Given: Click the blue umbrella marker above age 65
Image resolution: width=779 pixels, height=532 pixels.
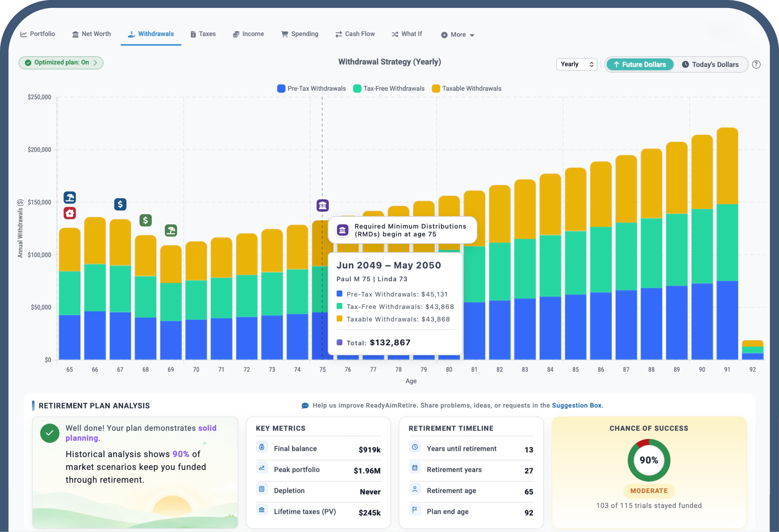Looking at the screenshot, I should [70, 197].
